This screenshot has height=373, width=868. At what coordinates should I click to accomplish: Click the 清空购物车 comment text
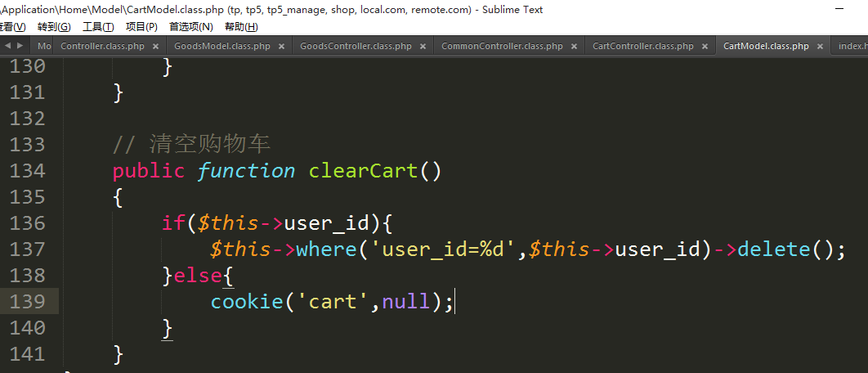click(209, 145)
